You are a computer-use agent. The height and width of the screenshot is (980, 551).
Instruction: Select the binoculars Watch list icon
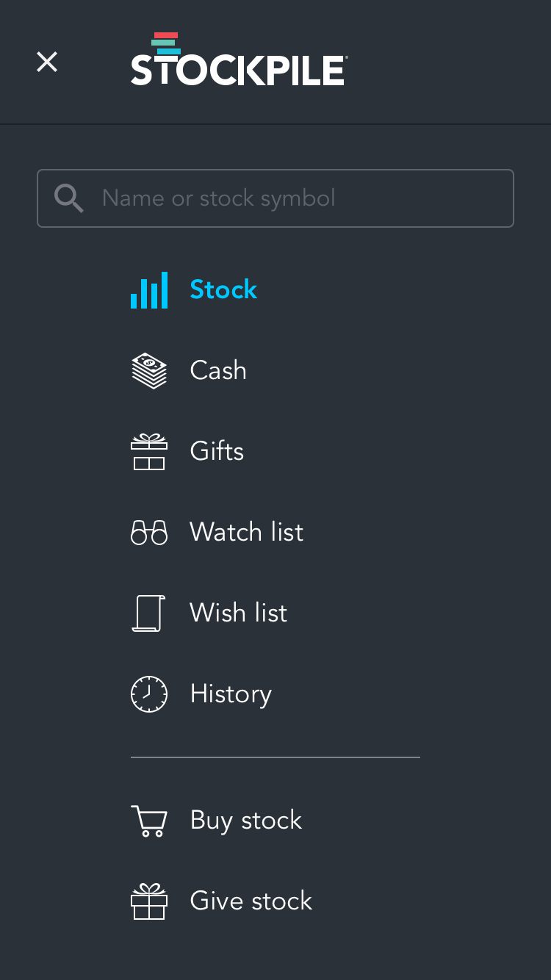click(x=149, y=533)
